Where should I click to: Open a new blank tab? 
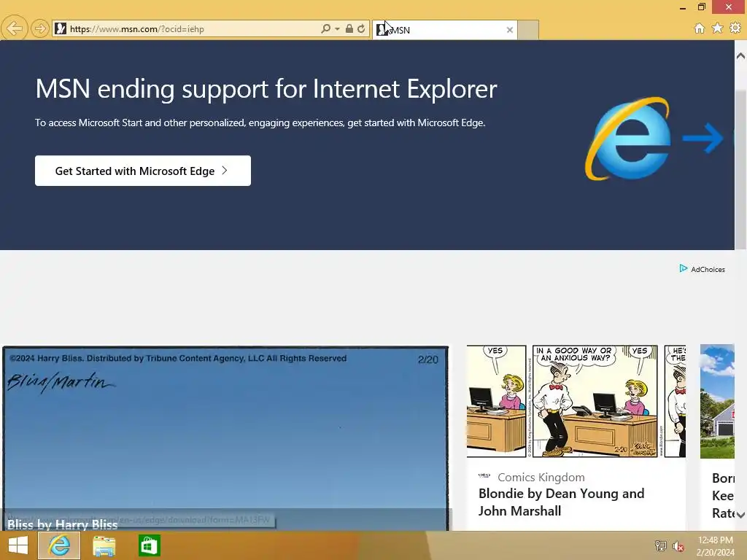528,30
